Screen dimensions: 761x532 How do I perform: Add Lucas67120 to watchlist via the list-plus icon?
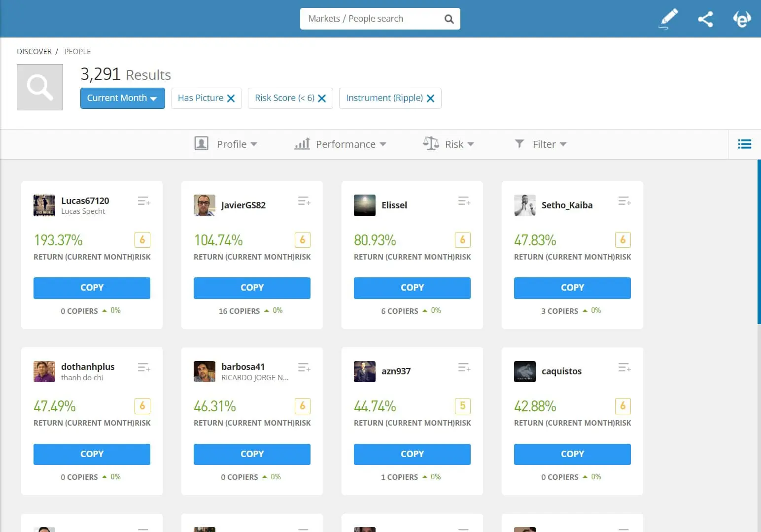tap(143, 200)
